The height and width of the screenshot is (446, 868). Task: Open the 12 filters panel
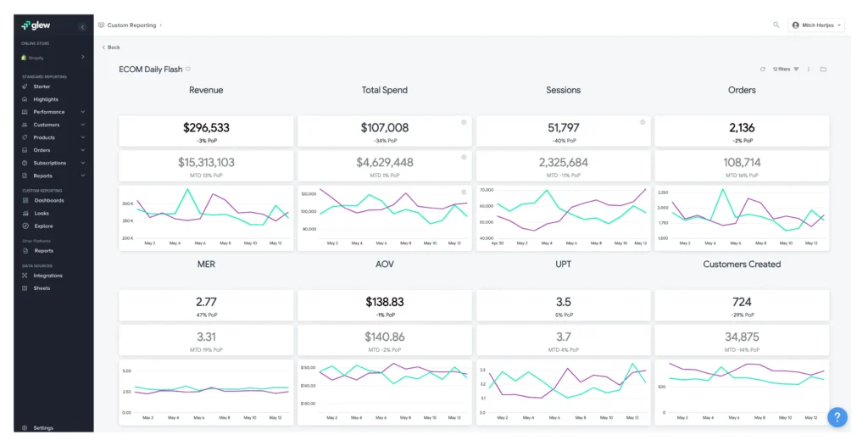coord(786,70)
